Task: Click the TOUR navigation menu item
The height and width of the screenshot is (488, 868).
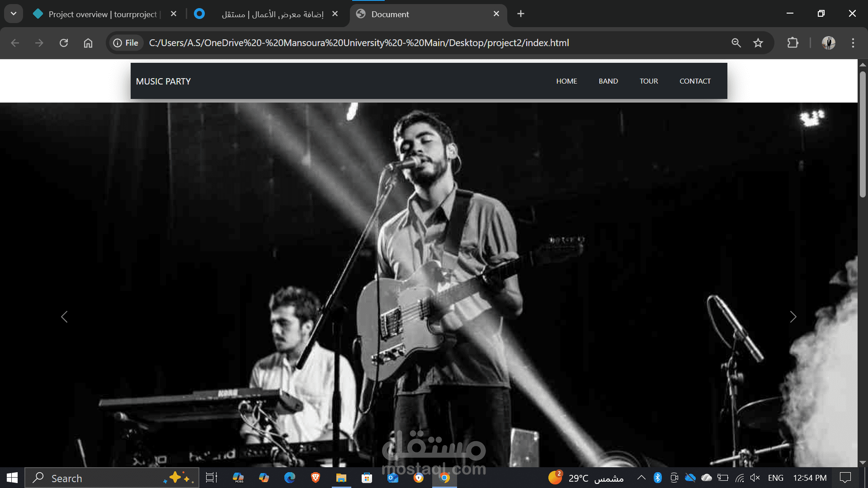Action: point(649,81)
